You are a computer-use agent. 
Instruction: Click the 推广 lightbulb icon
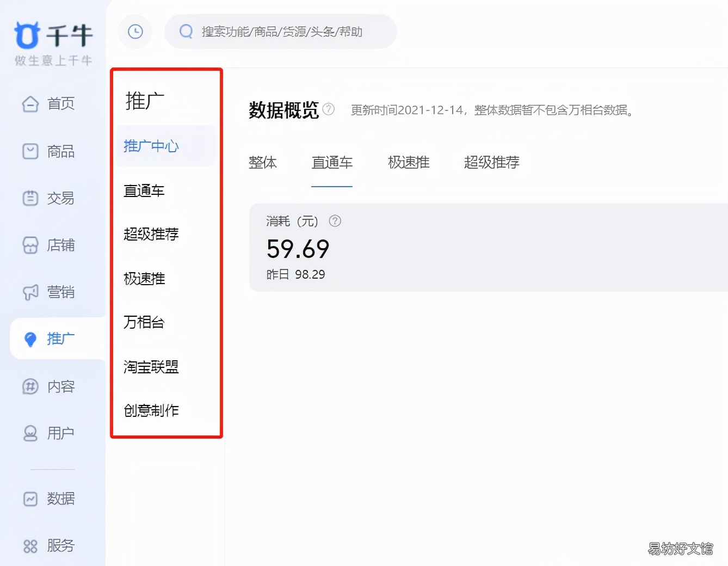coord(30,340)
